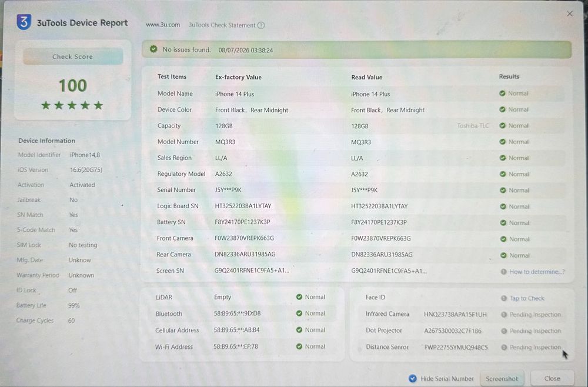
Task: Click pending icon in Dot Projector row
Action: (504, 331)
